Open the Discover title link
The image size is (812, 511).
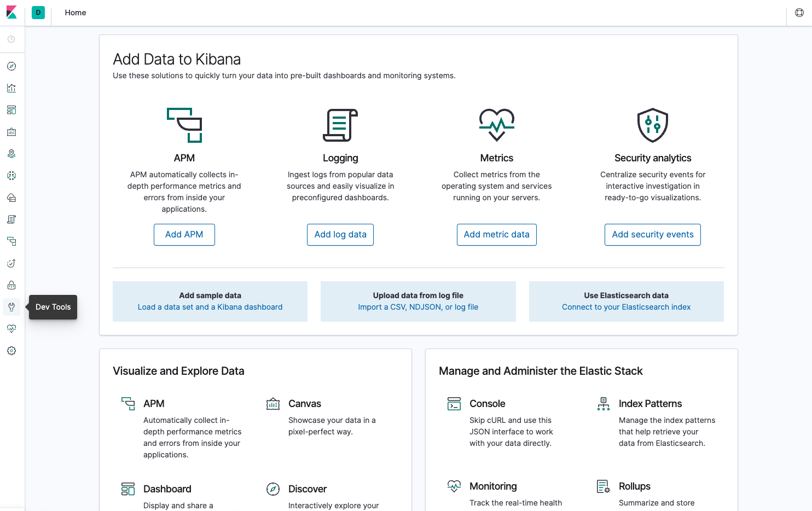click(308, 489)
